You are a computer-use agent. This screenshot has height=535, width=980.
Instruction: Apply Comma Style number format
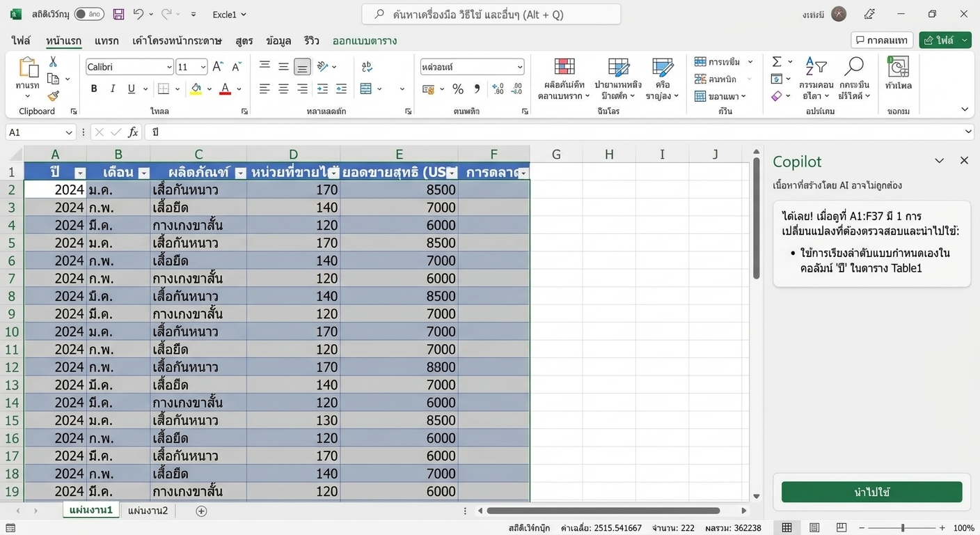pos(477,88)
